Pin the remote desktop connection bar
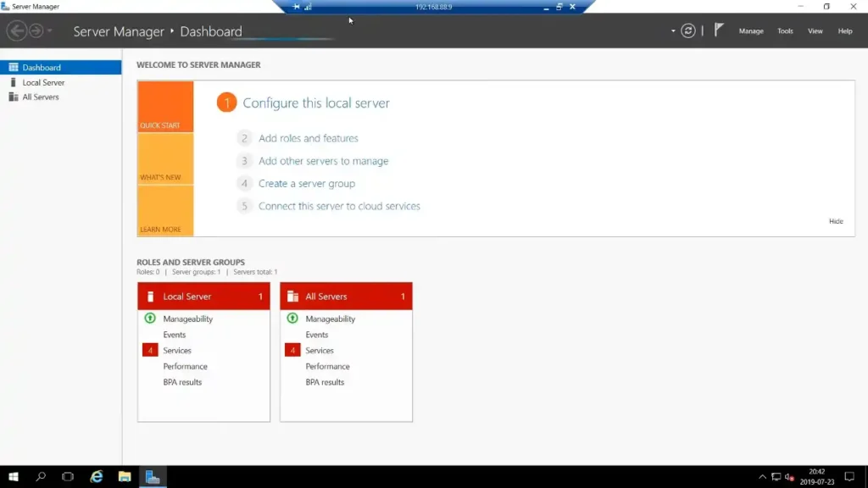868x488 pixels. 296,7
